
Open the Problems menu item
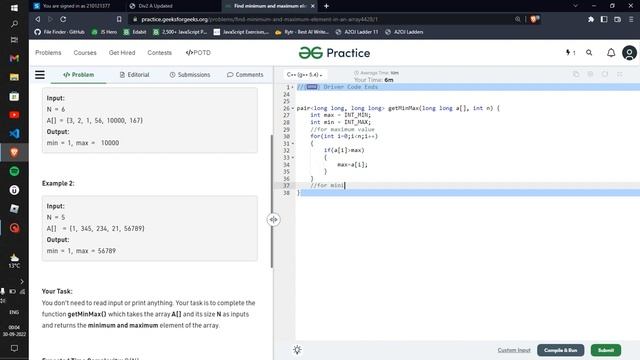point(48,53)
